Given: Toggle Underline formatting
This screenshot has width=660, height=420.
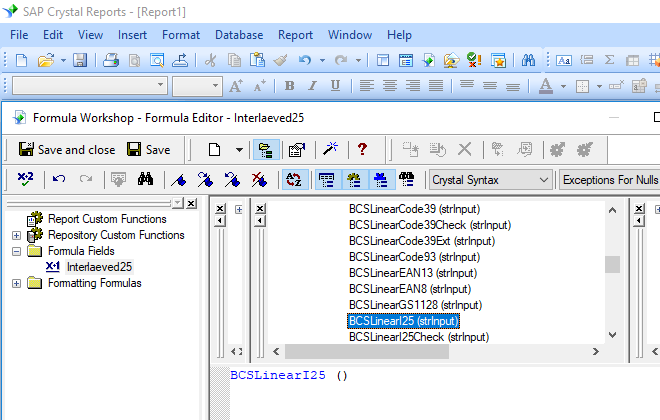Looking at the screenshot, I should click(335, 86).
